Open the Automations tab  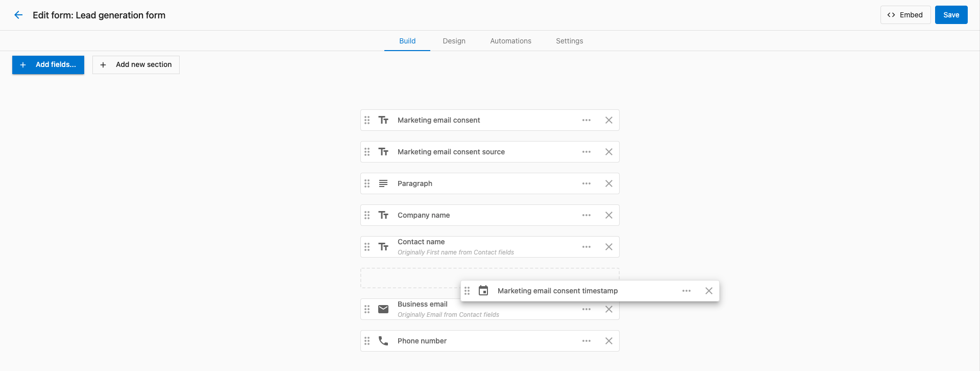click(x=510, y=41)
